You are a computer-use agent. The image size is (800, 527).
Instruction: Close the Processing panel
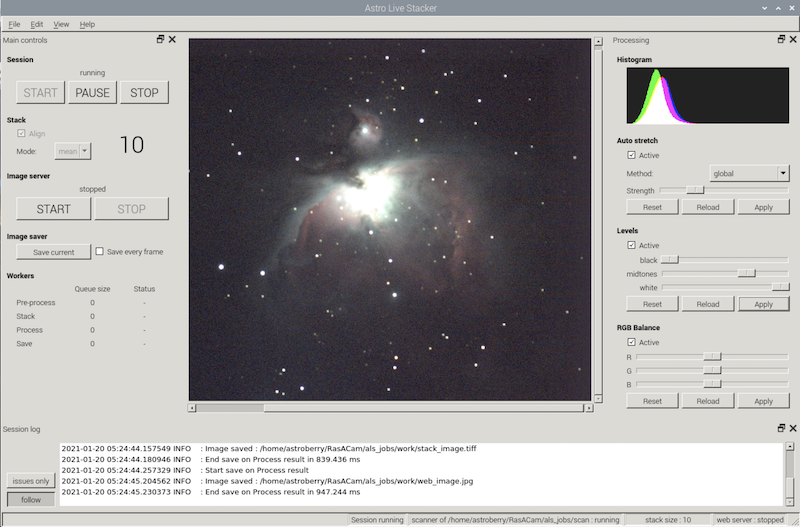[792, 40]
